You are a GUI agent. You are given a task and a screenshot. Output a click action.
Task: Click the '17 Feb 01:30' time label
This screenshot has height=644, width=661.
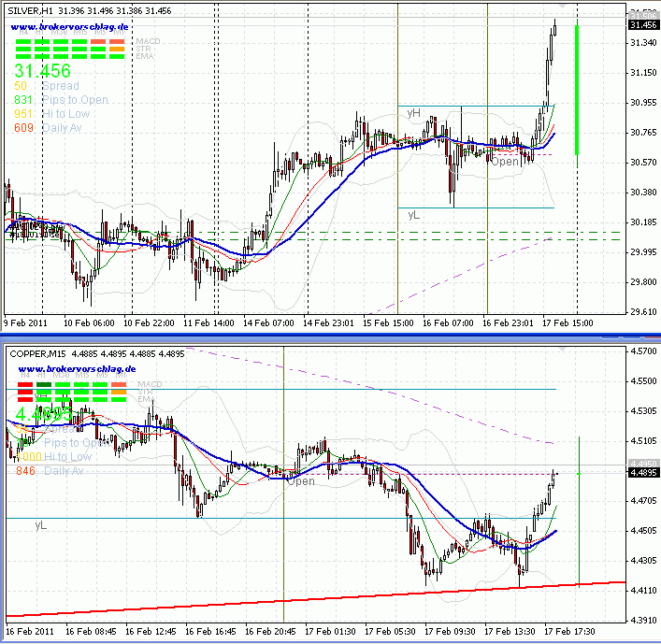[330, 632]
